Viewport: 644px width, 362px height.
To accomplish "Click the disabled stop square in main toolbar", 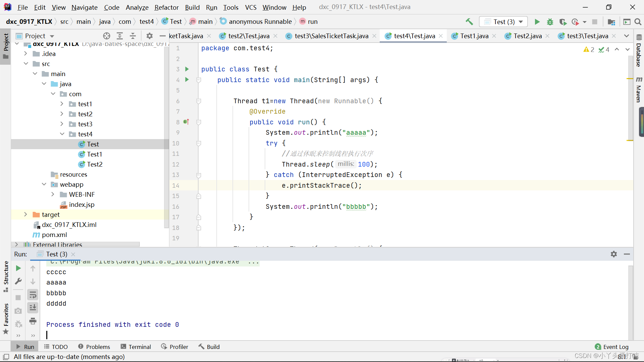I will (595, 22).
